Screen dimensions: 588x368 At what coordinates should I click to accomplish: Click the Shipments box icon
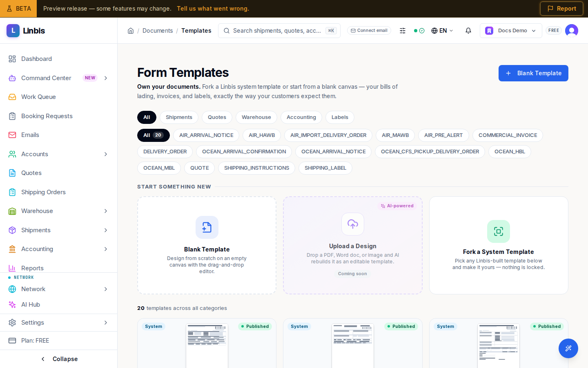click(x=12, y=230)
